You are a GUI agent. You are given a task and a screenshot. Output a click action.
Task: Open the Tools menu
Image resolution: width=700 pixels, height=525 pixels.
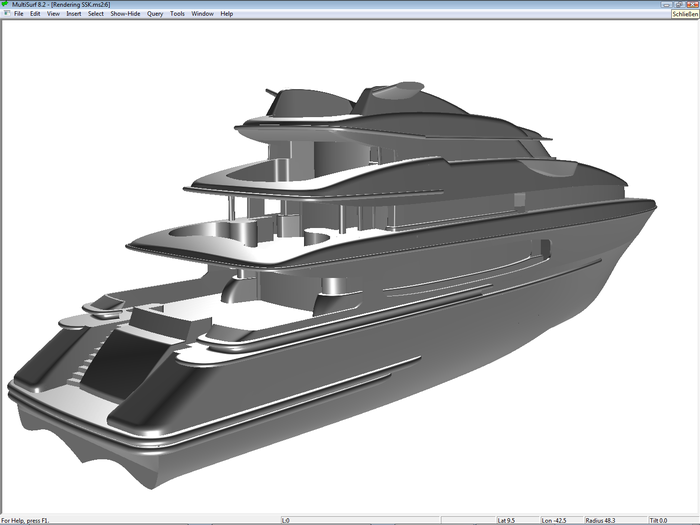tap(177, 14)
